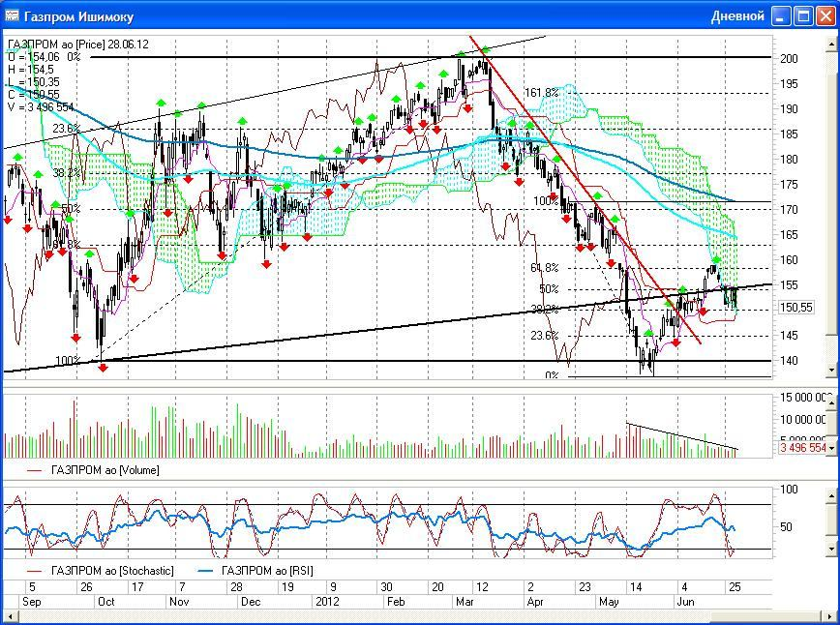Click down arrow of Volume panel scrollbar
Screen dimensions: 840x625
[x=831, y=447]
